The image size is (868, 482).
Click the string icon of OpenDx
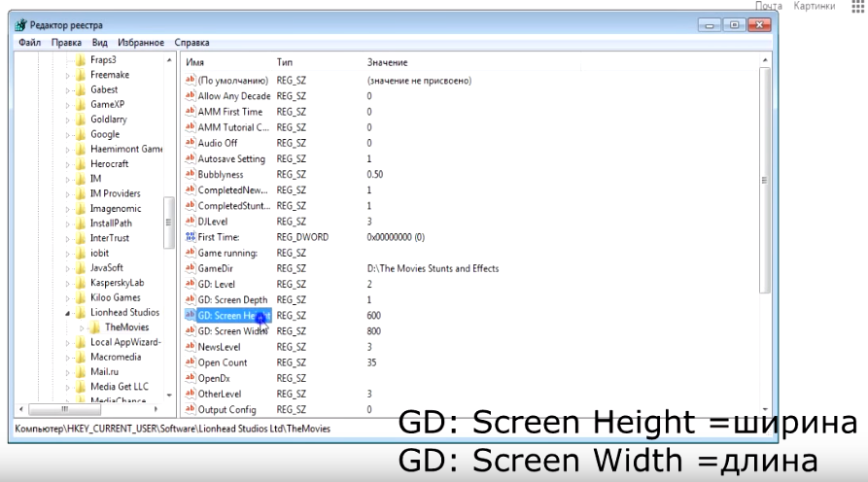tap(191, 378)
